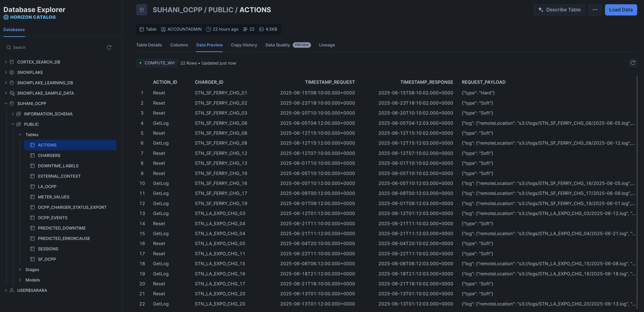Viewport: 644px width, 312px height.
Task: Expand the Models folder
Action: (x=20, y=280)
